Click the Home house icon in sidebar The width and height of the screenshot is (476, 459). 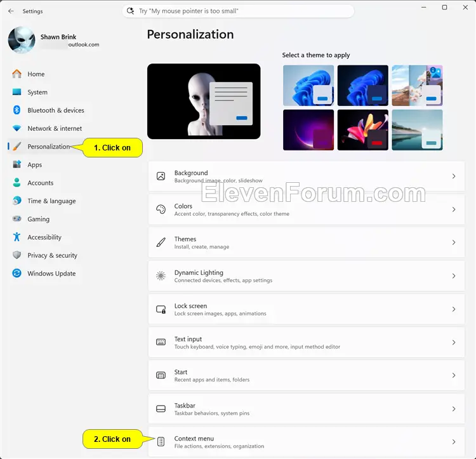pyautogui.click(x=17, y=74)
